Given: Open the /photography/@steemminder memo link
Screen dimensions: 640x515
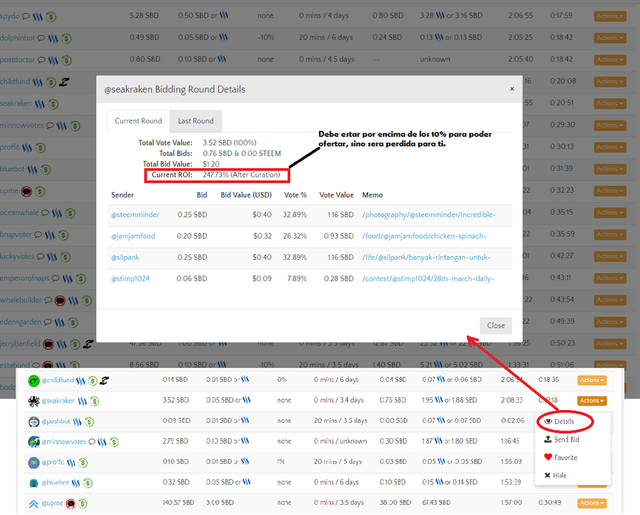Looking at the screenshot, I should [429, 215].
